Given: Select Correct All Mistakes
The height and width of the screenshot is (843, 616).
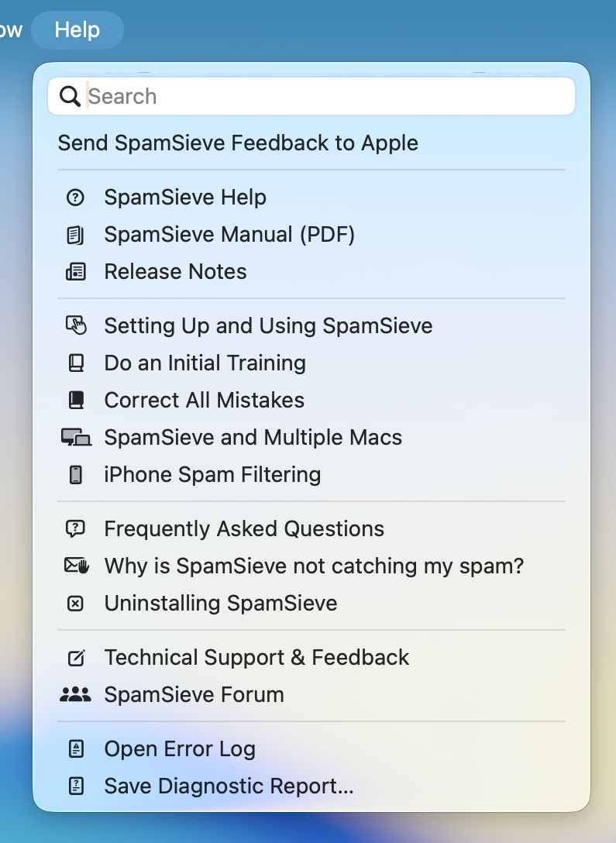Looking at the screenshot, I should tap(204, 400).
